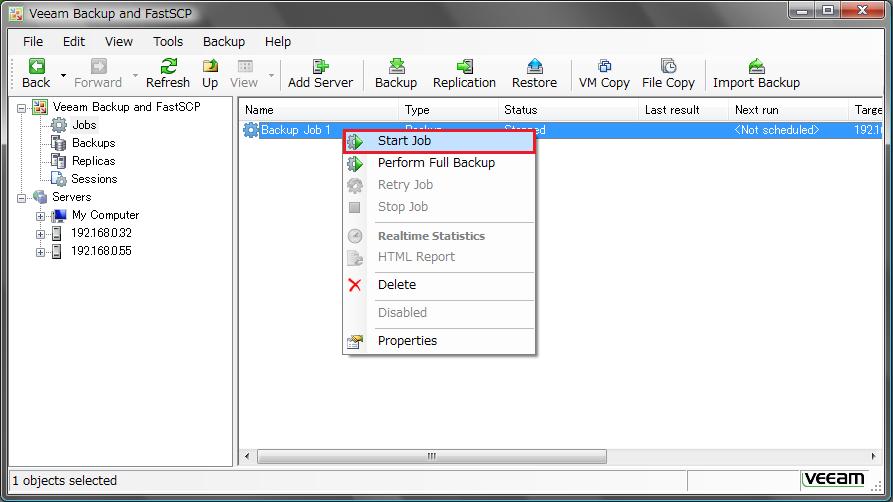This screenshot has height=502, width=893.
Task: Select Backups node in the tree
Action: 93,143
